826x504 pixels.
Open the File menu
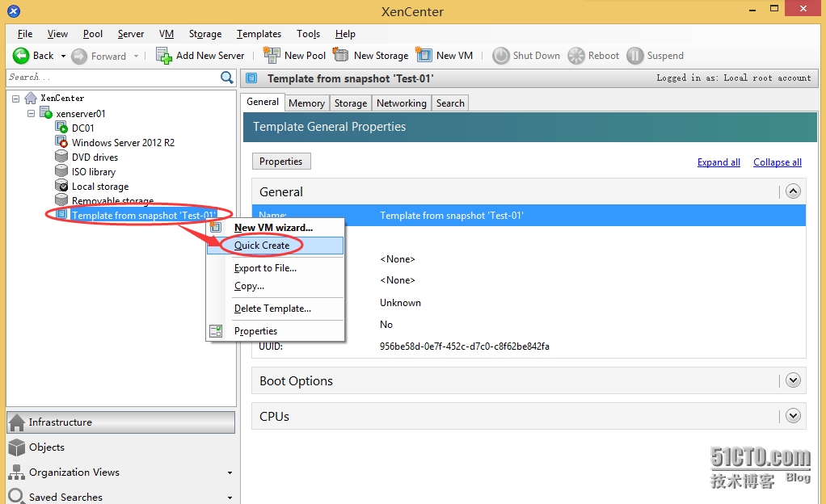[x=25, y=34]
